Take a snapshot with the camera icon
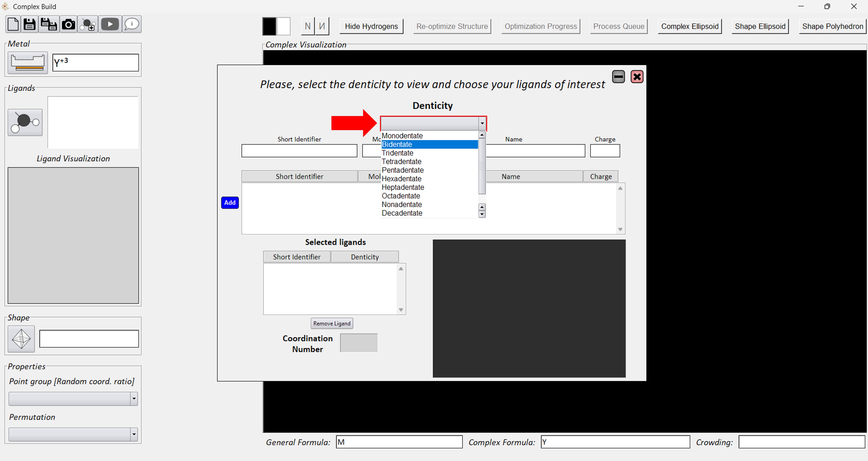 coord(68,25)
